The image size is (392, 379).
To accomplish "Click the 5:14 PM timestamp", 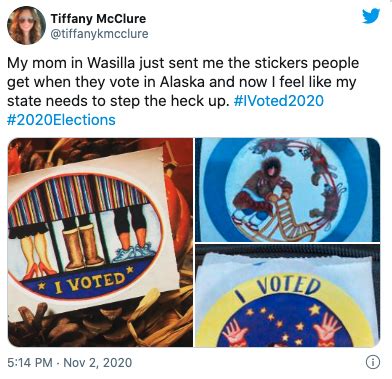I will [x=30, y=363].
